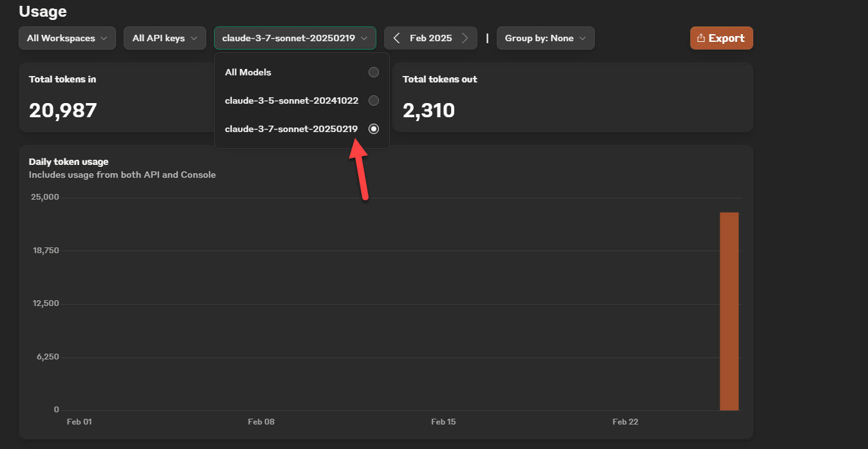Click the 18,750 axis label

(46, 251)
